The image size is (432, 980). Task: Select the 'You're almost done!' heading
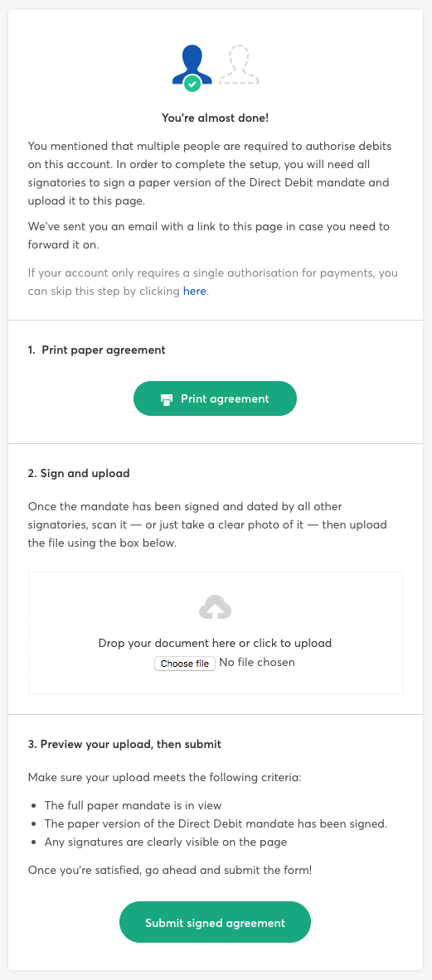[x=215, y=118]
